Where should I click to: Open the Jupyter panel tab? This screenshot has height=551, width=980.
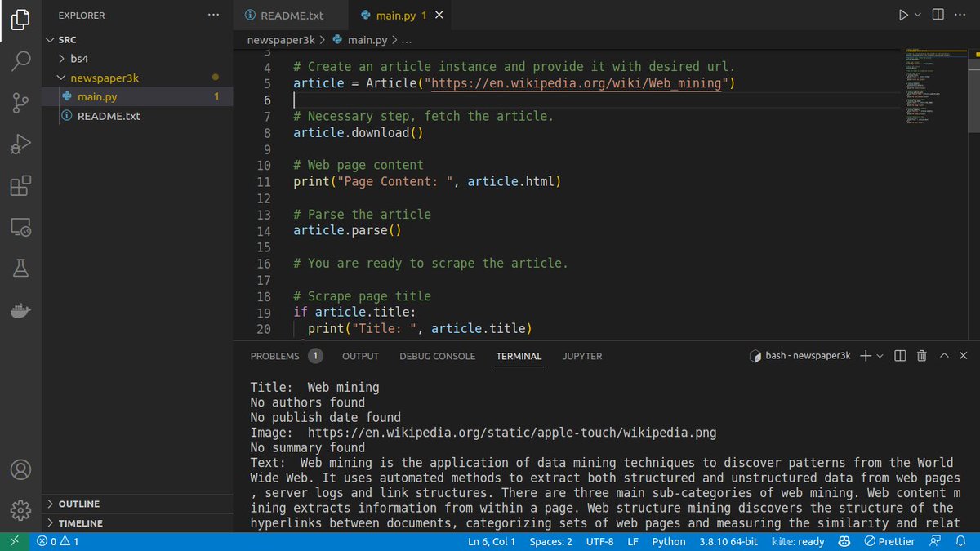pos(582,356)
